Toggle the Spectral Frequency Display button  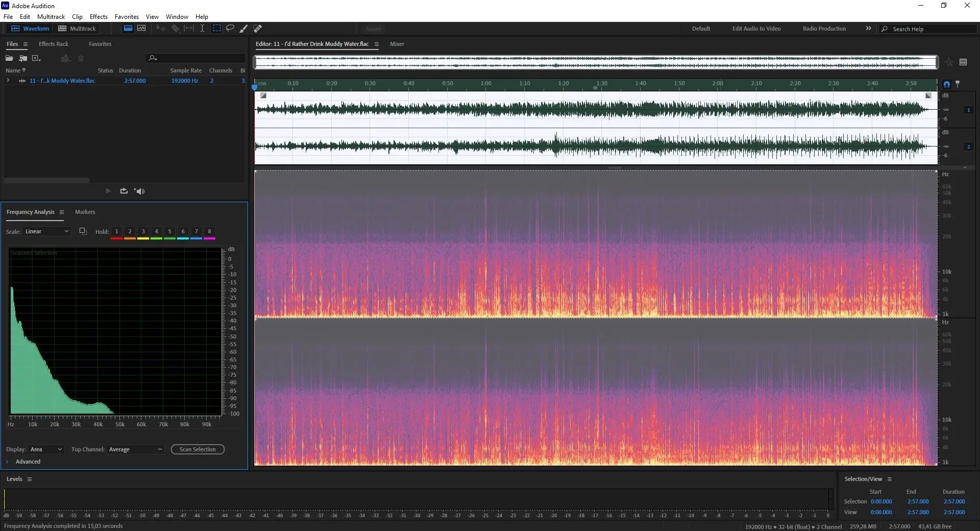click(128, 29)
